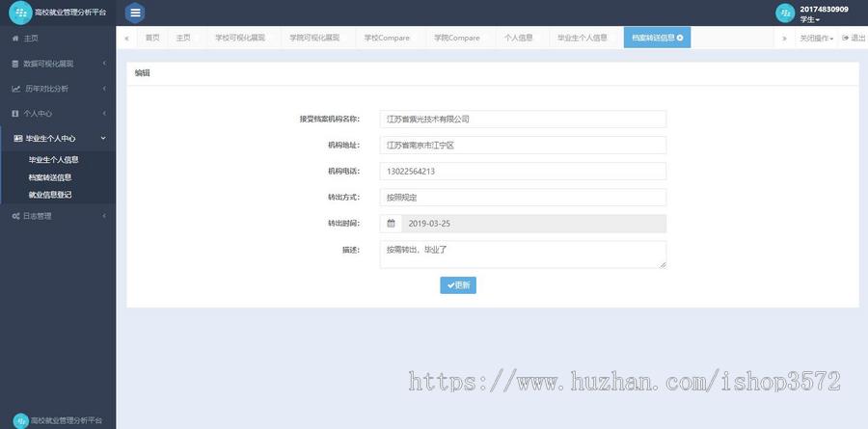Image resolution: width=868 pixels, height=429 pixels.
Task: Click the calendar icon beside 转出时间
Action: tap(391, 223)
